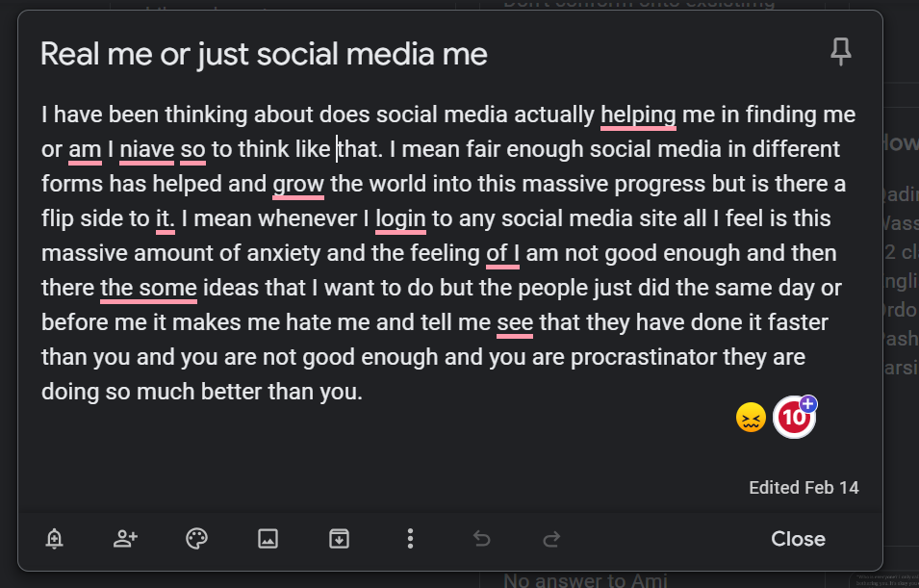Add a collaborator via person-plus icon

point(125,538)
